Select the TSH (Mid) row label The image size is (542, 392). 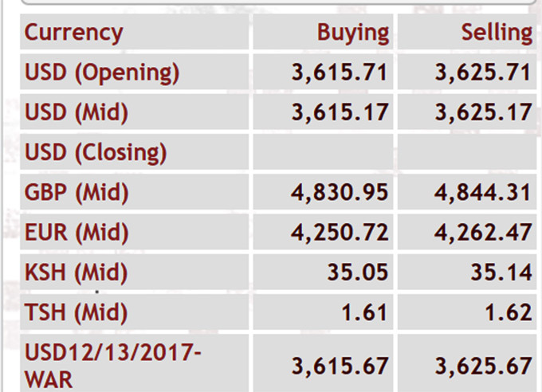click(x=77, y=312)
